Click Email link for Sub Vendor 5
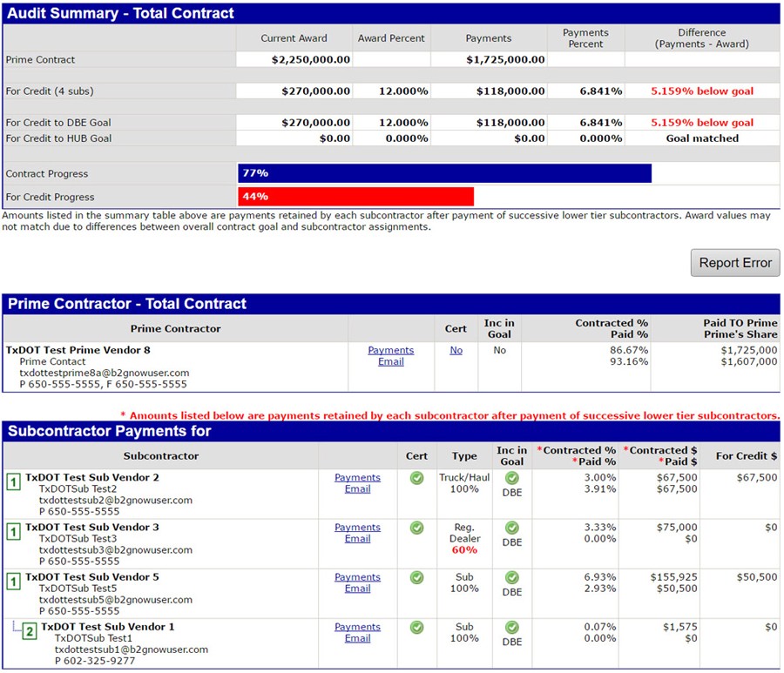The height and width of the screenshot is (673, 784). point(357,589)
